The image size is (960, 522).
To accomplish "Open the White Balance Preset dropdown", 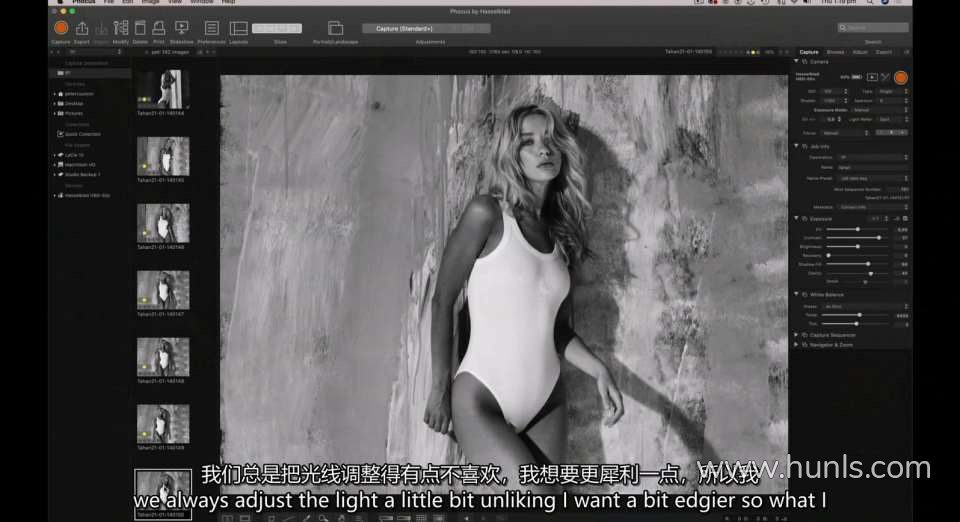I will [866, 306].
